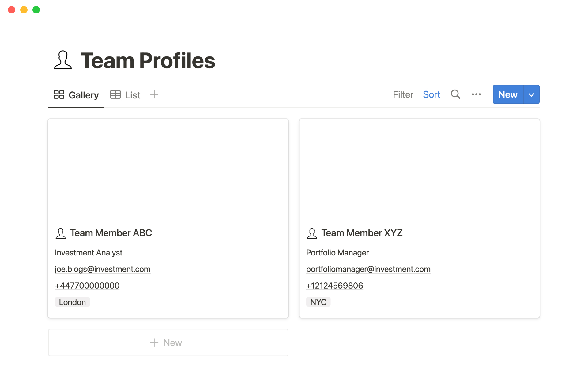Open the three-dot options menu
This screenshot has width=588, height=368.
[476, 94]
